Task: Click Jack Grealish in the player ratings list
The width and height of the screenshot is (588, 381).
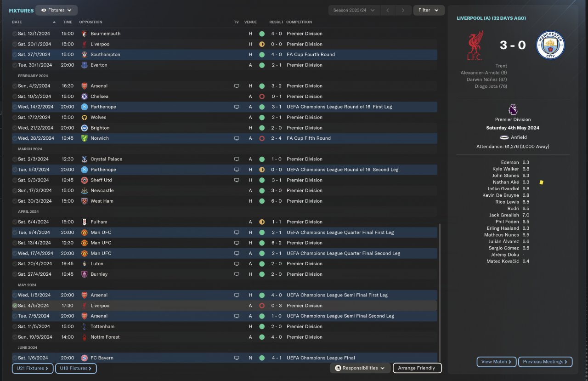Action: [505, 215]
